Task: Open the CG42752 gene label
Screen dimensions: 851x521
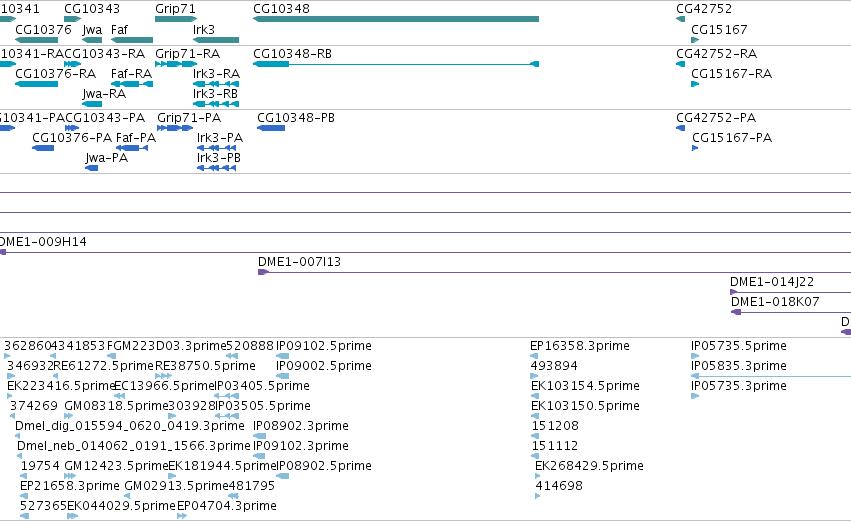Action: (x=704, y=9)
